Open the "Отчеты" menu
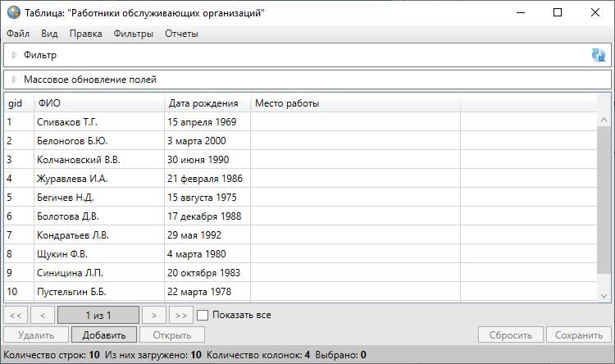 181,34
